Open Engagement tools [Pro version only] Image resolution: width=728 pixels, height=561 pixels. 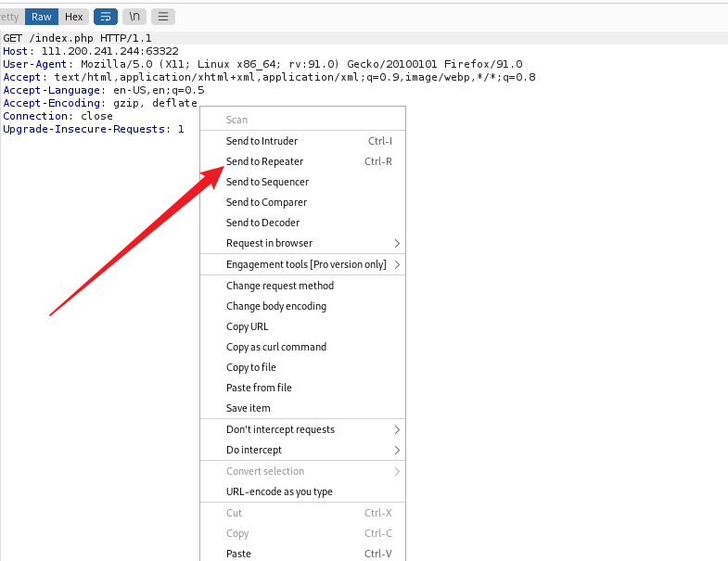pos(302,264)
